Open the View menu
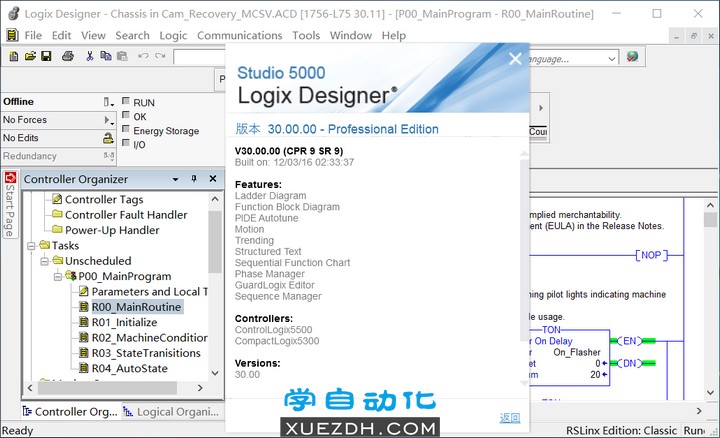The width and height of the screenshot is (720, 438). [93, 35]
